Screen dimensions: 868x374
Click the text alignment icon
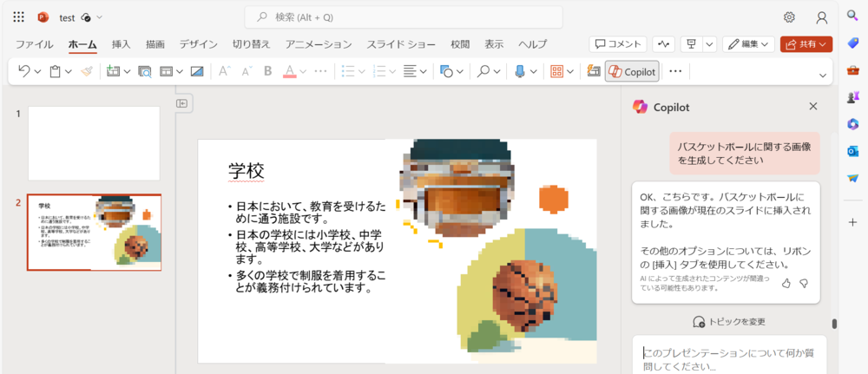pos(411,71)
